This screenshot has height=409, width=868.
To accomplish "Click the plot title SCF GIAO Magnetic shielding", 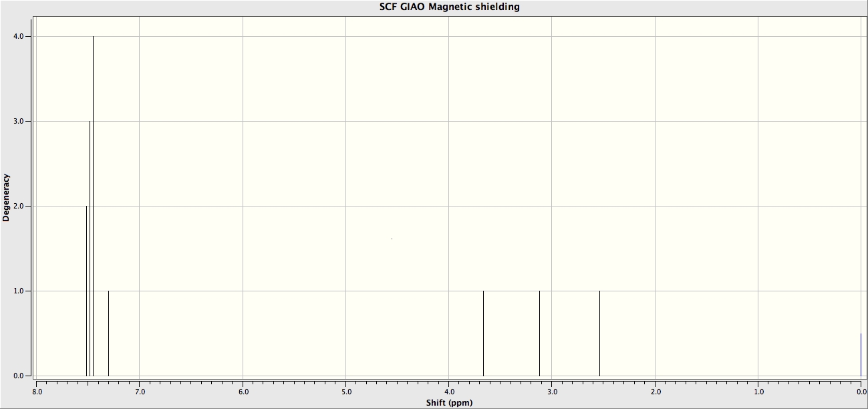I will 449,7.
